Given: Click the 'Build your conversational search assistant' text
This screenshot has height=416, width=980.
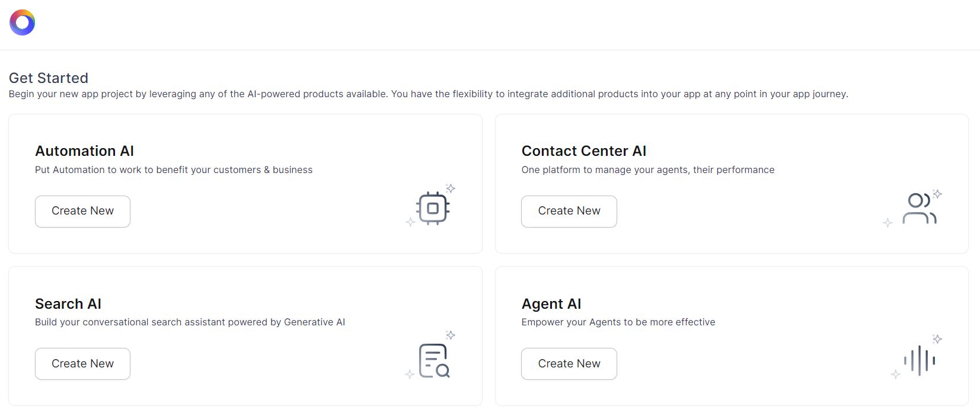Looking at the screenshot, I should click(190, 322).
